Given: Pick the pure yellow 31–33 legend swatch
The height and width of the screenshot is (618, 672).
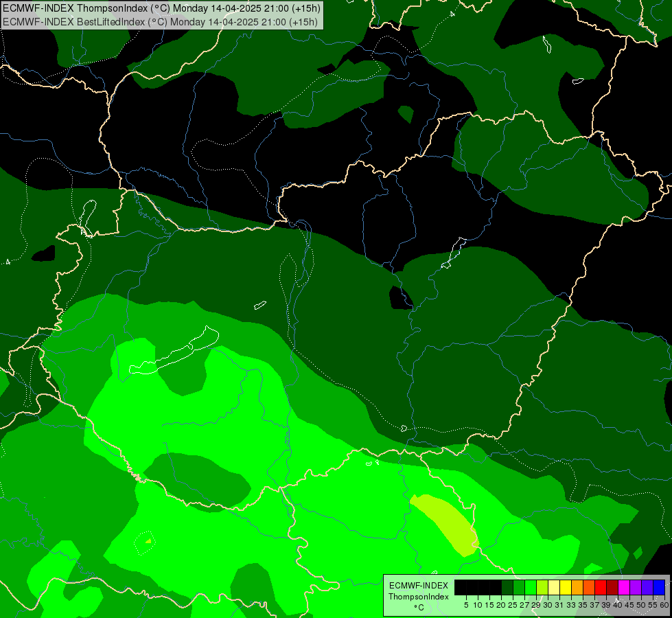Looking at the screenshot, I should click(x=566, y=587).
